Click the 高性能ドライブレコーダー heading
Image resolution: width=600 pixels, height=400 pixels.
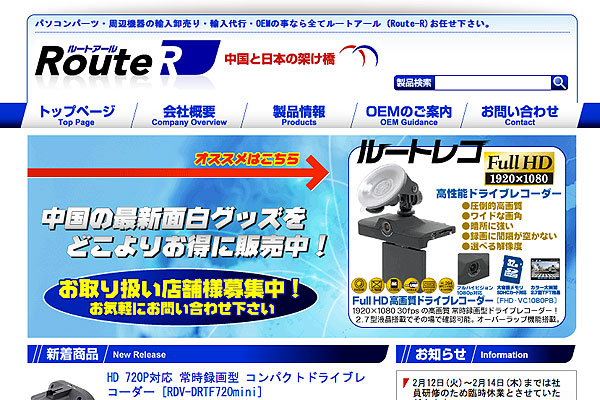point(499,194)
